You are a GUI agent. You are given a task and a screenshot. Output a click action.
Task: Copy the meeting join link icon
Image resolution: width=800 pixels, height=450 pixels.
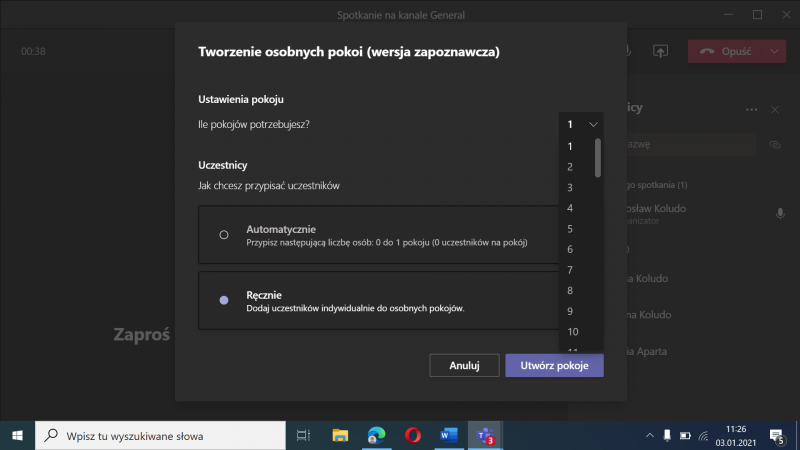[x=775, y=145]
